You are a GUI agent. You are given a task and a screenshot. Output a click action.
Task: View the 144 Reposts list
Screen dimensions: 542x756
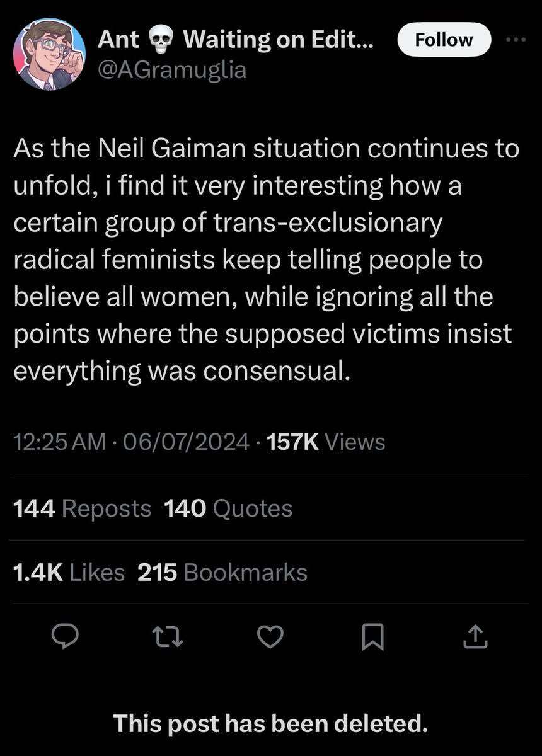tap(83, 508)
